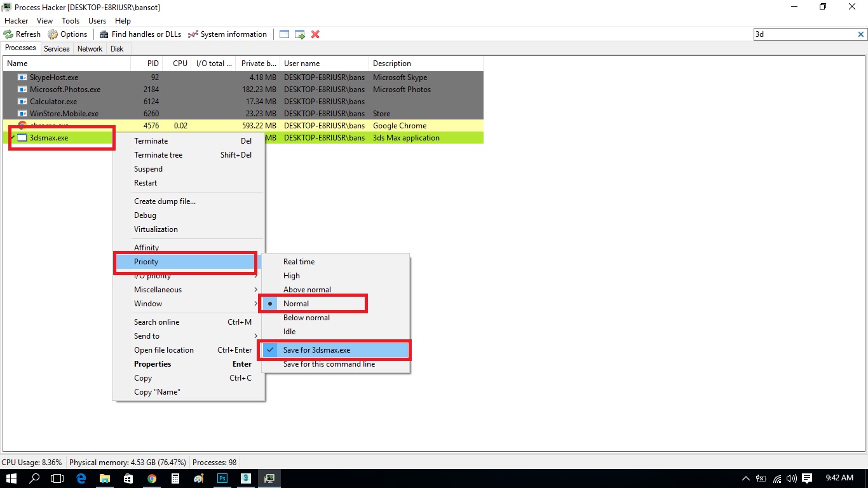Screen dimensions: 868x488
Task: Sort by the PID column header
Action: pos(147,64)
